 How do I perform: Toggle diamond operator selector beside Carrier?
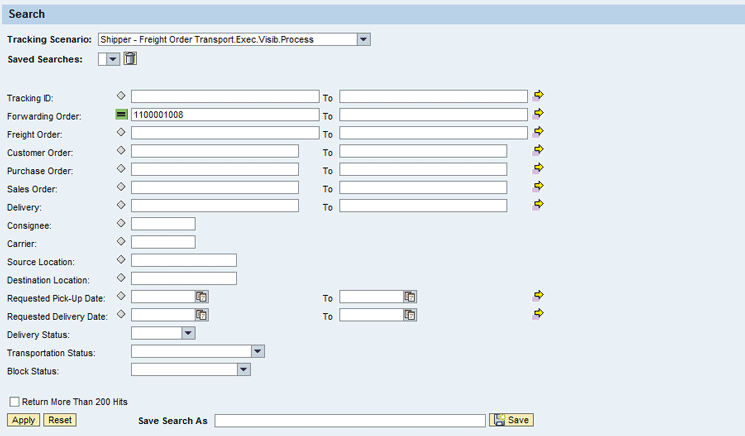click(x=121, y=241)
